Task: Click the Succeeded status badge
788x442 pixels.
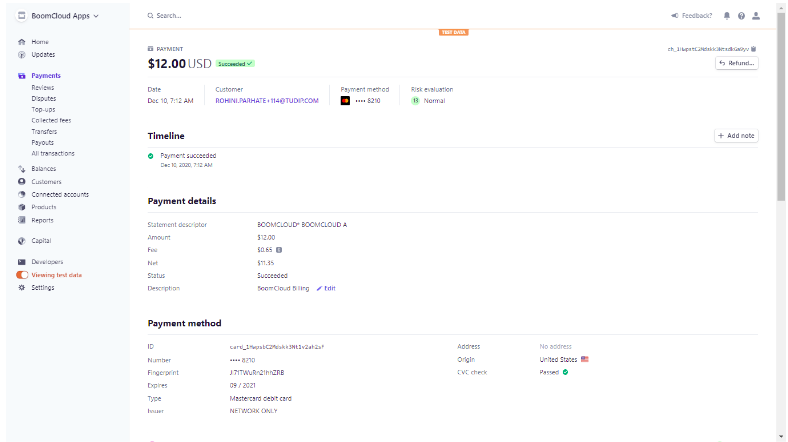Action: [235, 64]
